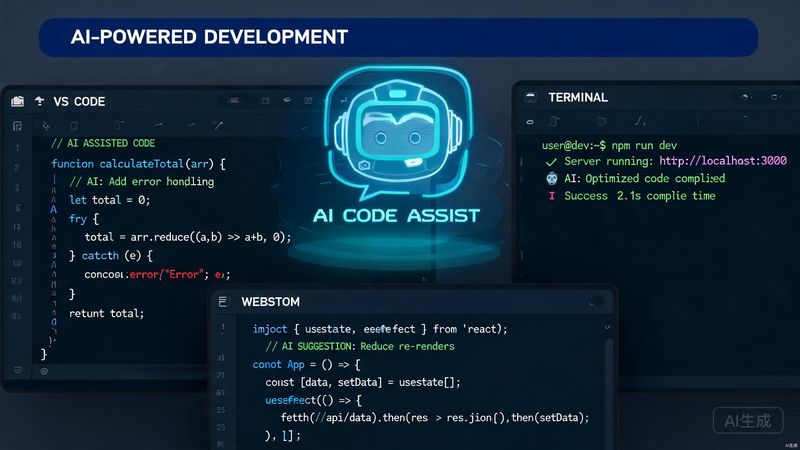Screen dimensions: 800x450
Task: Click the split layout icon in VS CODE title bar
Action: [308, 101]
